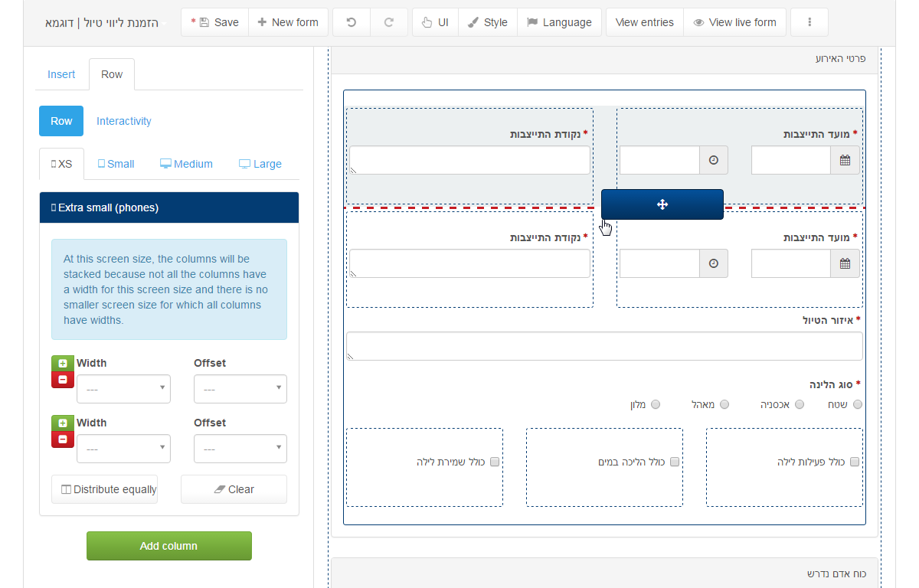Screen dimensions: 919x588
Task: Click the Redo arrow icon
Action: point(389,22)
